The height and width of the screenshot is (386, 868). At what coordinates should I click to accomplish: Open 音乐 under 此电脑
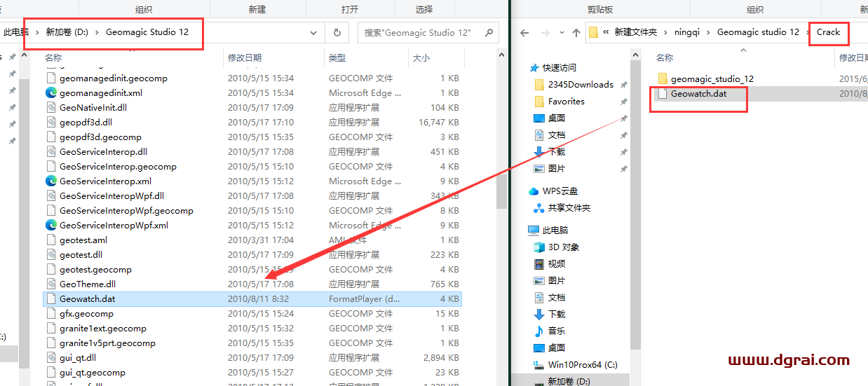[x=557, y=331]
